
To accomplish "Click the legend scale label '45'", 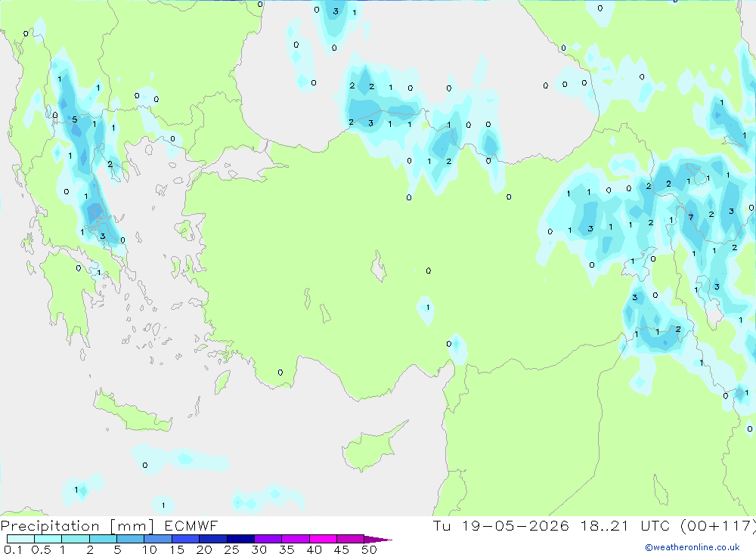I will pos(342,549).
